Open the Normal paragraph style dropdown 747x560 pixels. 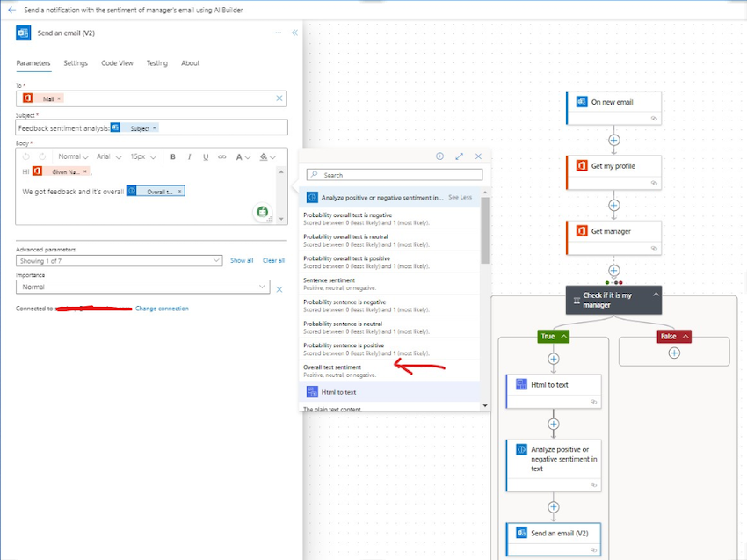coord(73,156)
